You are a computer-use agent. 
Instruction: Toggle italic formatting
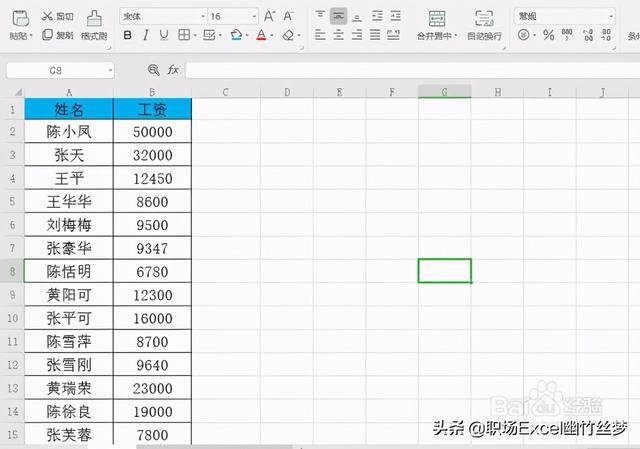coord(145,36)
